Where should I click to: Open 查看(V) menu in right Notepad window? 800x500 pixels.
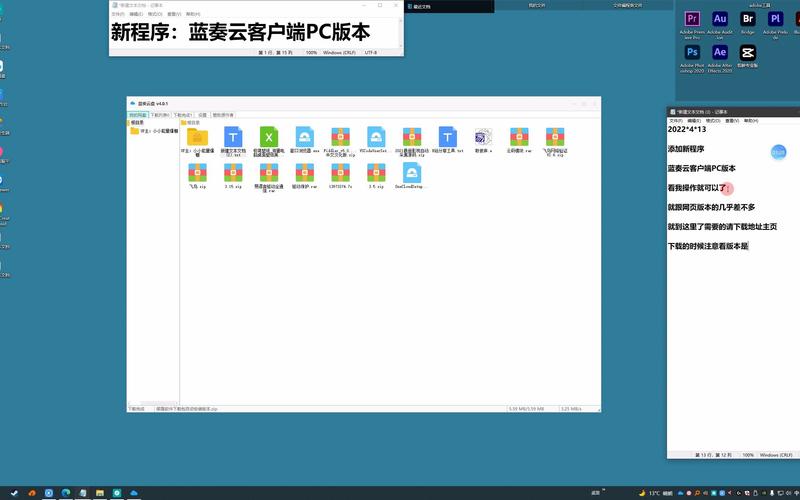pyautogui.click(x=732, y=121)
